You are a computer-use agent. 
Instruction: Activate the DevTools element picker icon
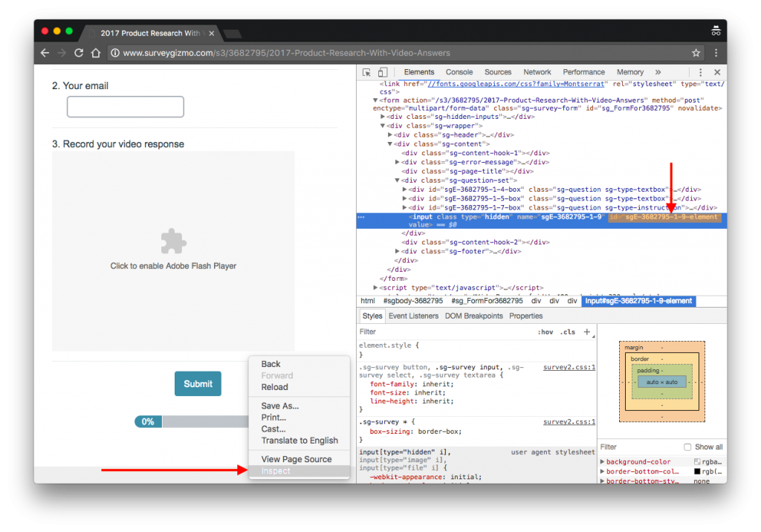point(366,72)
